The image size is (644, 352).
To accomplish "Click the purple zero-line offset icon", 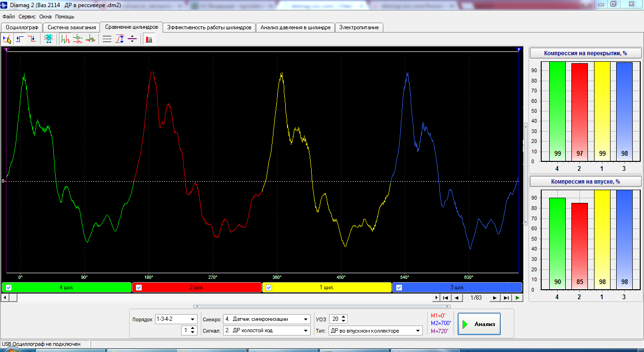I will [x=132, y=39].
